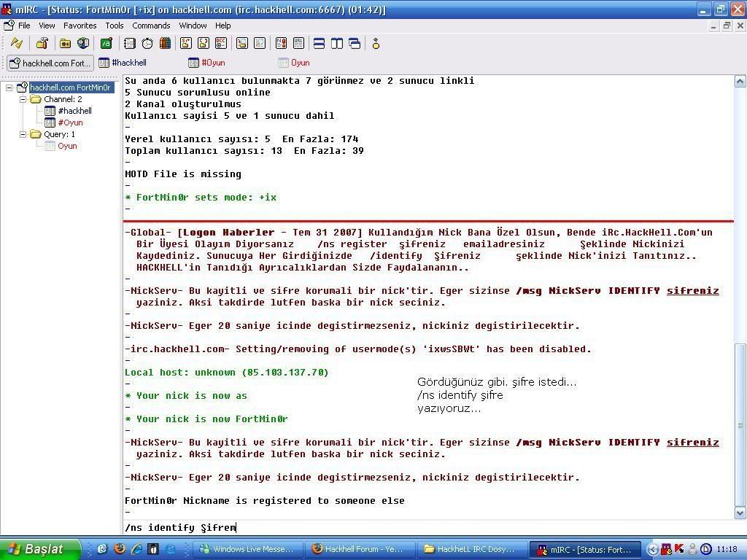Open the status window system menu icon beside File
747x560 pixels.
[9, 26]
